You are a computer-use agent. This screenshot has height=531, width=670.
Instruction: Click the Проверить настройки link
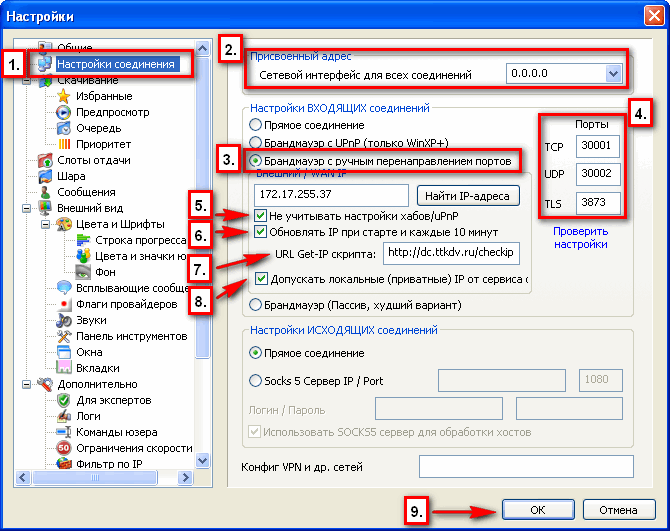click(x=580, y=237)
